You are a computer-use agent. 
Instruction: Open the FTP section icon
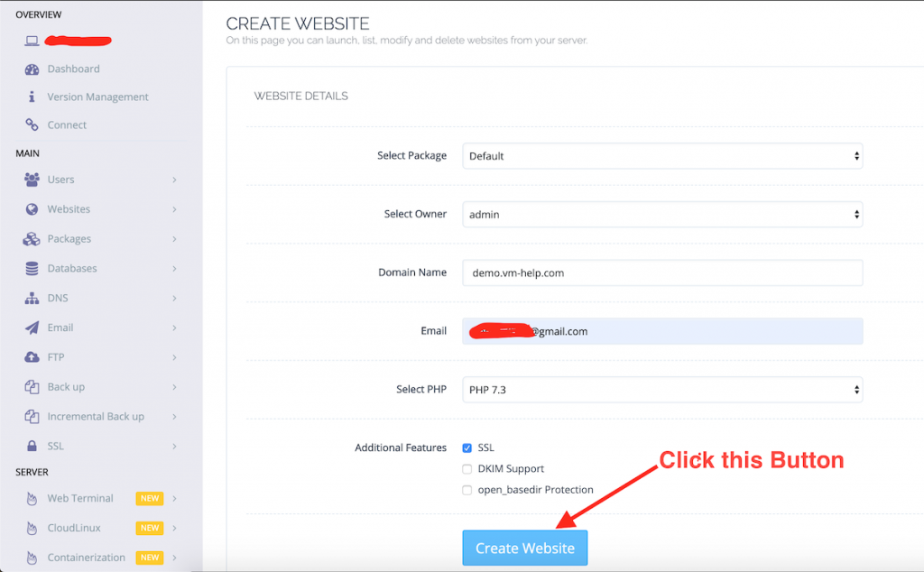[32, 357]
